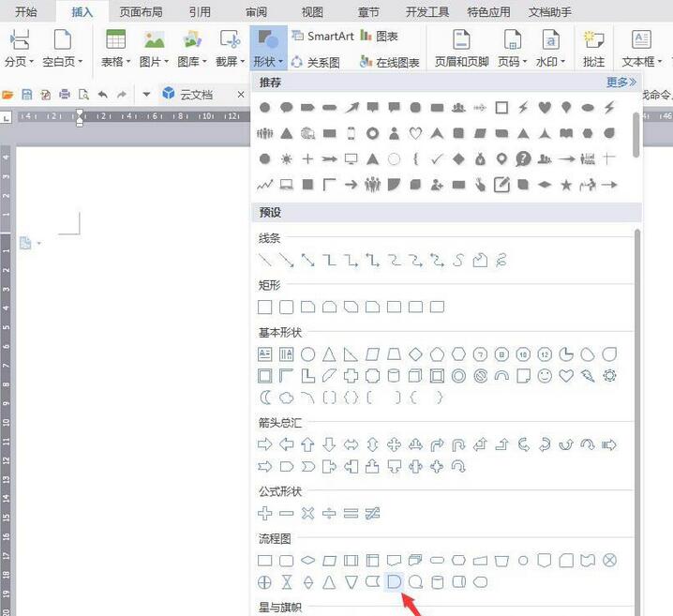Choose the right arrow in arrows collection
The width and height of the screenshot is (673, 616).
tap(265, 444)
